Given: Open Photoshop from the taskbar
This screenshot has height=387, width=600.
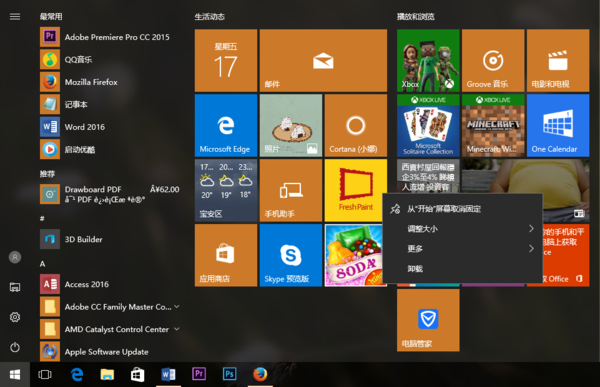Looking at the screenshot, I should coord(230,375).
